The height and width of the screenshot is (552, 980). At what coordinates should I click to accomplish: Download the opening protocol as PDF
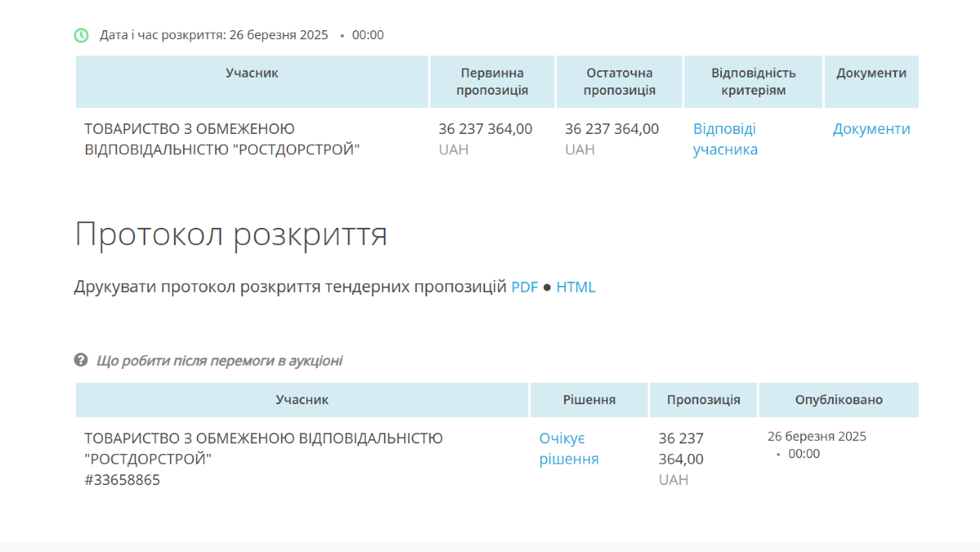[524, 287]
